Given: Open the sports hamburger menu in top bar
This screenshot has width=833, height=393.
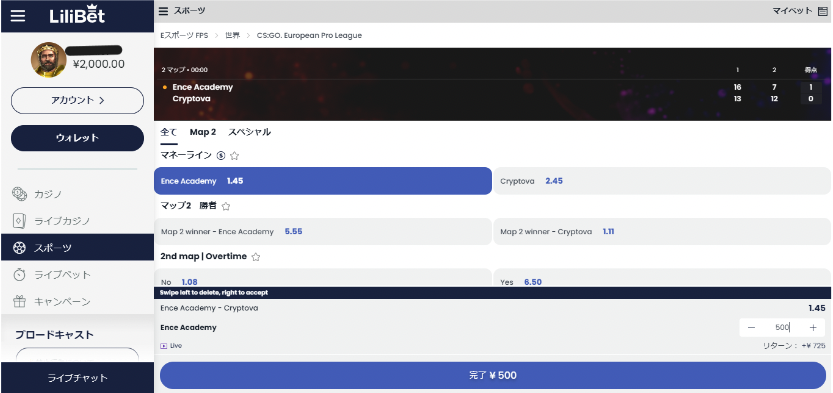Looking at the screenshot, I should click(x=164, y=11).
